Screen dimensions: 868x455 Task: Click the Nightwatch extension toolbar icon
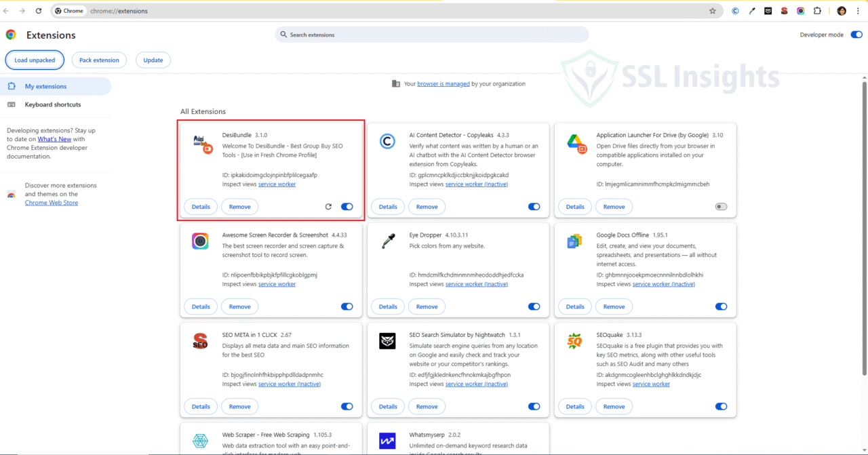tap(768, 11)
